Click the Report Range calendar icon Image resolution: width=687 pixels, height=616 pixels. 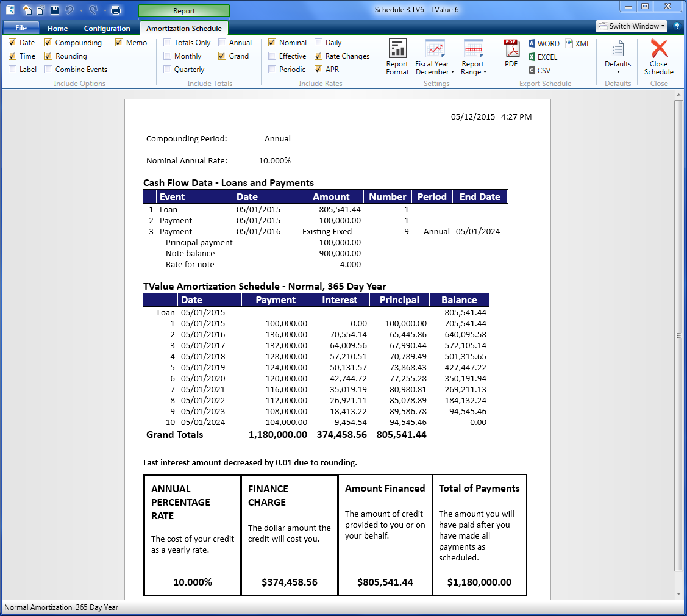(x=473, y=48)
